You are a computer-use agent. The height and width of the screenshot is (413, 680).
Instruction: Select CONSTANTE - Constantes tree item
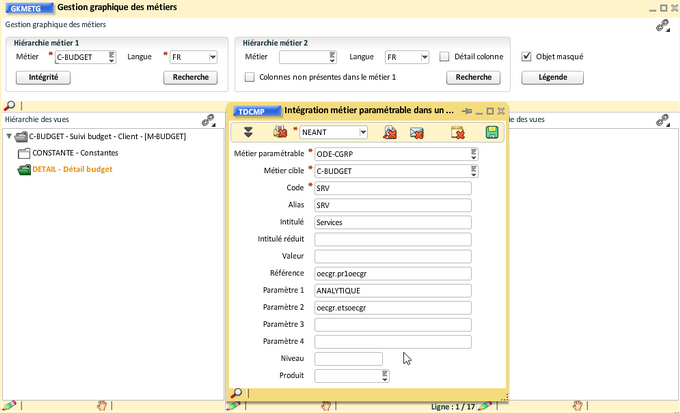(76, 153)
